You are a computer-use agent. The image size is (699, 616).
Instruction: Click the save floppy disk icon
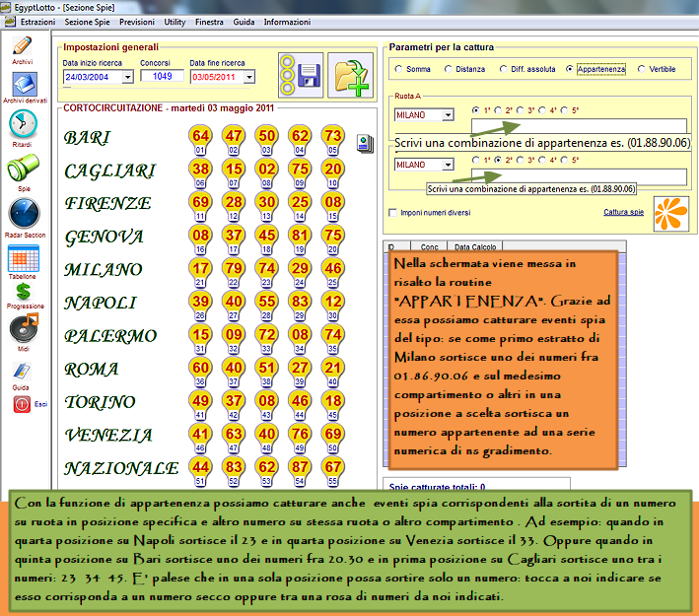(x=301, y=75)
